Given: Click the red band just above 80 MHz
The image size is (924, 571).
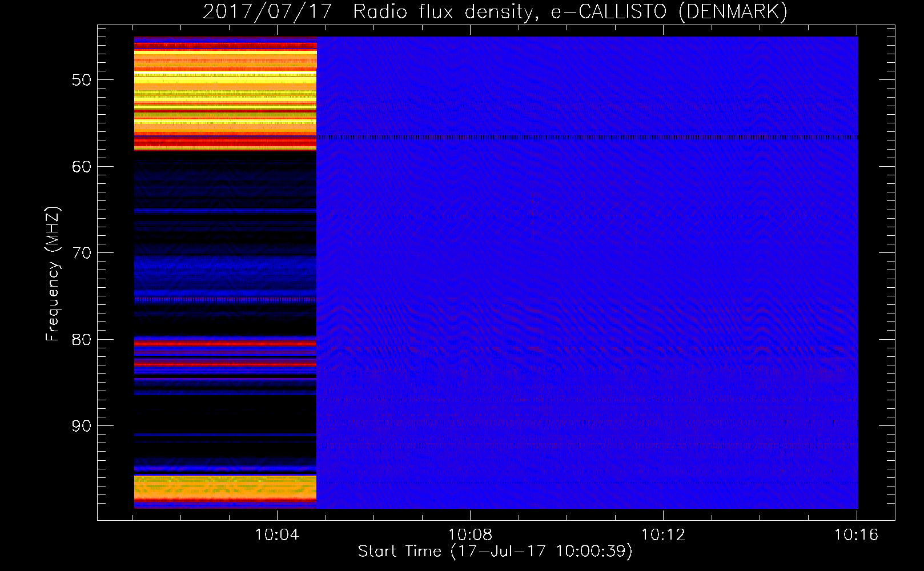Looking at the screenshot, I should [225, 343].
